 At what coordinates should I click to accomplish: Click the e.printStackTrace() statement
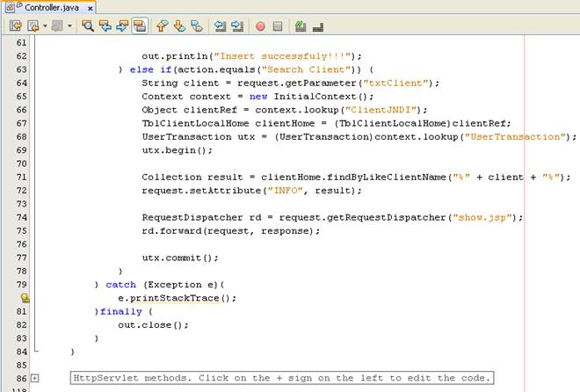[178, 298]
